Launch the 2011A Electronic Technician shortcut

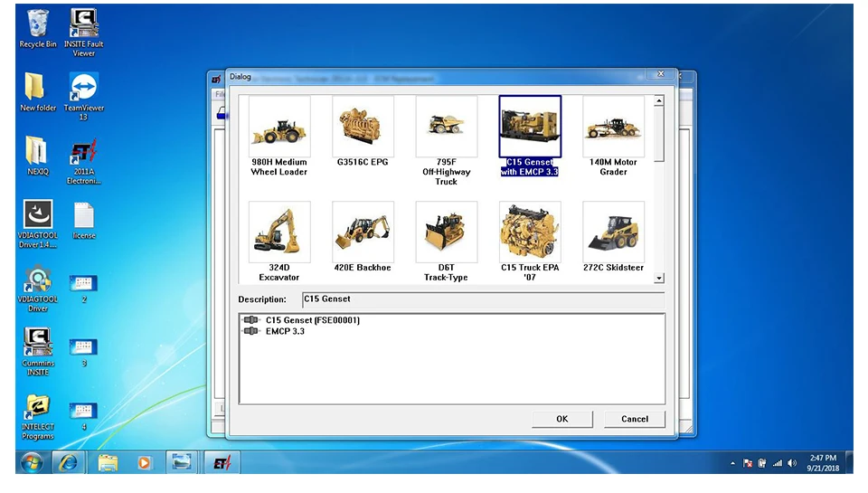point(83,161)
